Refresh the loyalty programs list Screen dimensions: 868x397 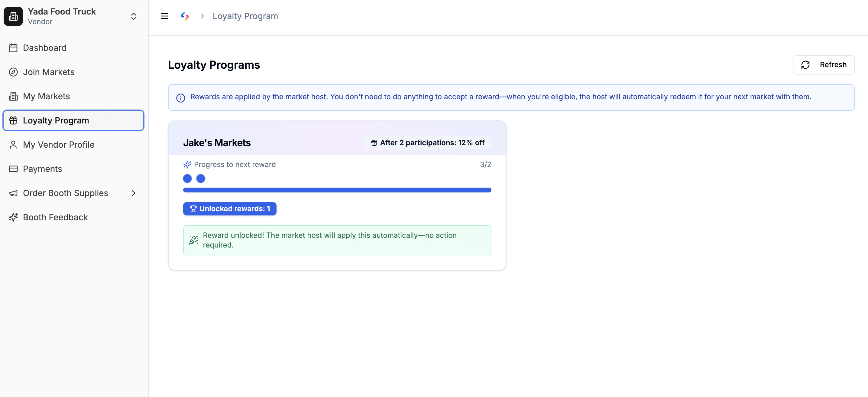coord(823,64)
